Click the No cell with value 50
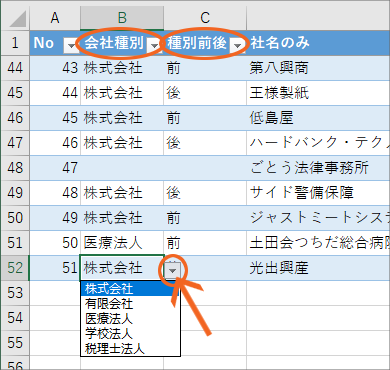Image resolution: width=390 pixels, height=370 pixels. pos(55,243)
